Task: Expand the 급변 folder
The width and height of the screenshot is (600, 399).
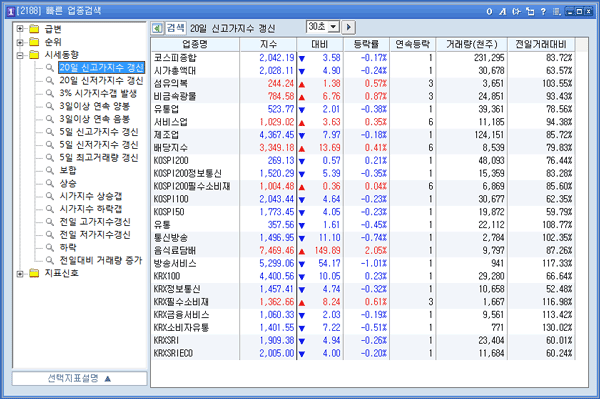Action: point(20,29)
